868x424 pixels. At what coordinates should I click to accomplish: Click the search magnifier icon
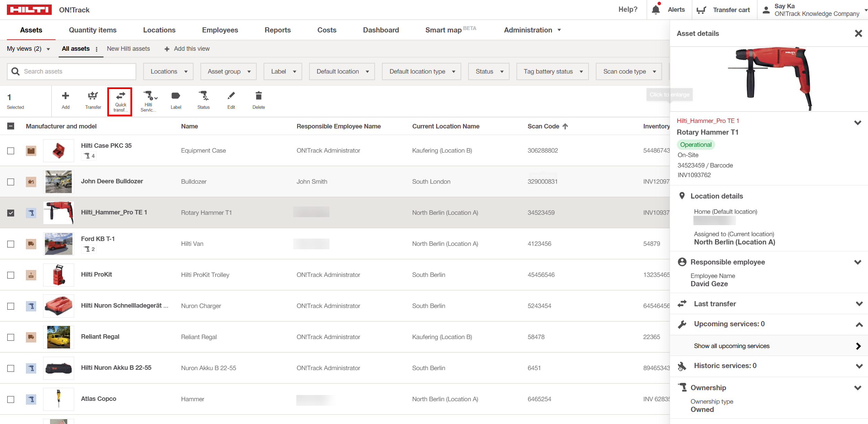[16, 71]
